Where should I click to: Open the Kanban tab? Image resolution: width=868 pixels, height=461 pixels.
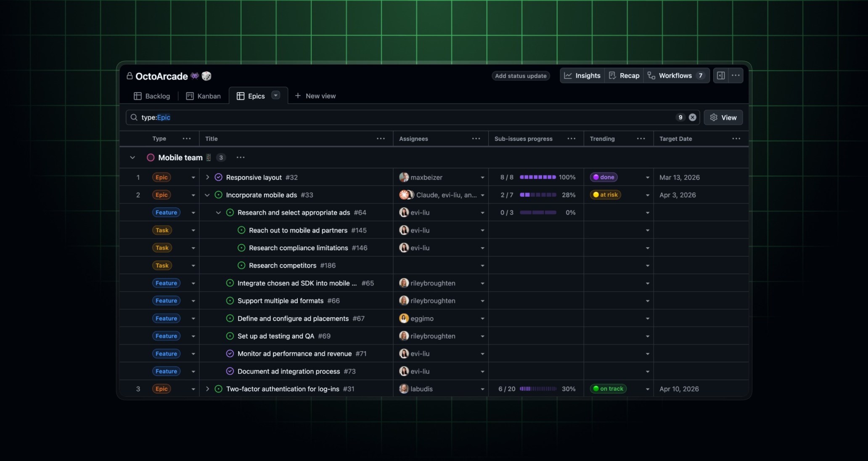tap(203, 96)
